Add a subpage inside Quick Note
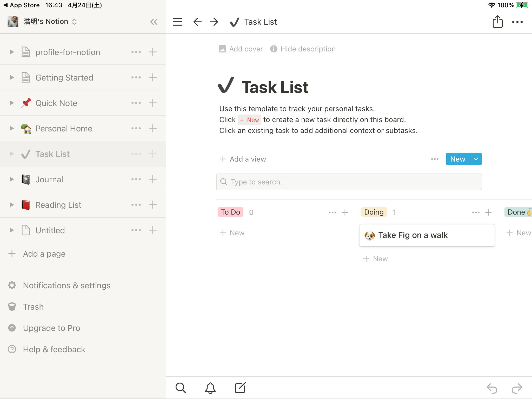The width and height of the screenshot is (532, 399). click(153, 103)
